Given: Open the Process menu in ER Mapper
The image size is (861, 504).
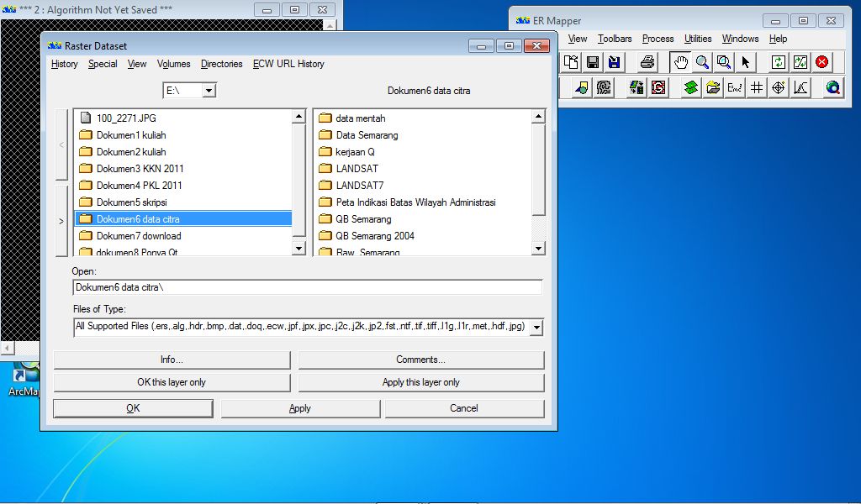Looking at the screenshot, I should 658,38.
